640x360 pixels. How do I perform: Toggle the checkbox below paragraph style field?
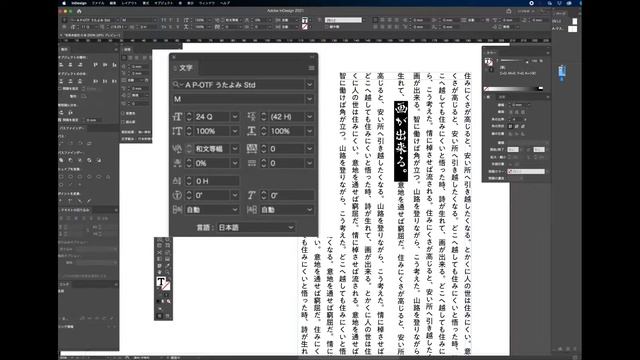click(328, 27)
